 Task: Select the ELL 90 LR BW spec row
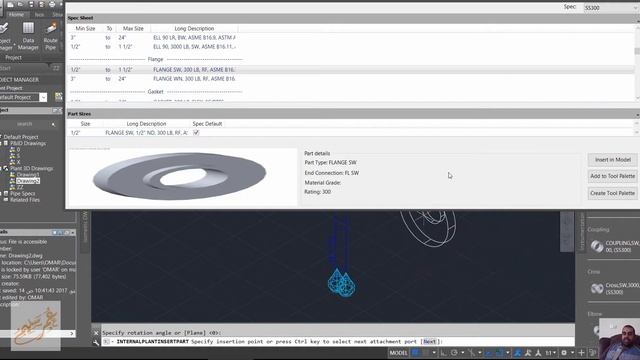pos(351,38)
